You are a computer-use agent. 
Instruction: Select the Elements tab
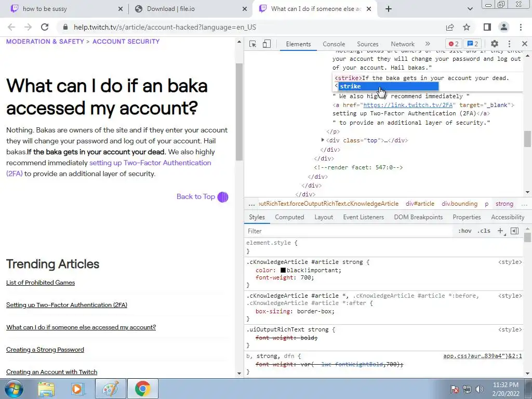click(298, 44)
